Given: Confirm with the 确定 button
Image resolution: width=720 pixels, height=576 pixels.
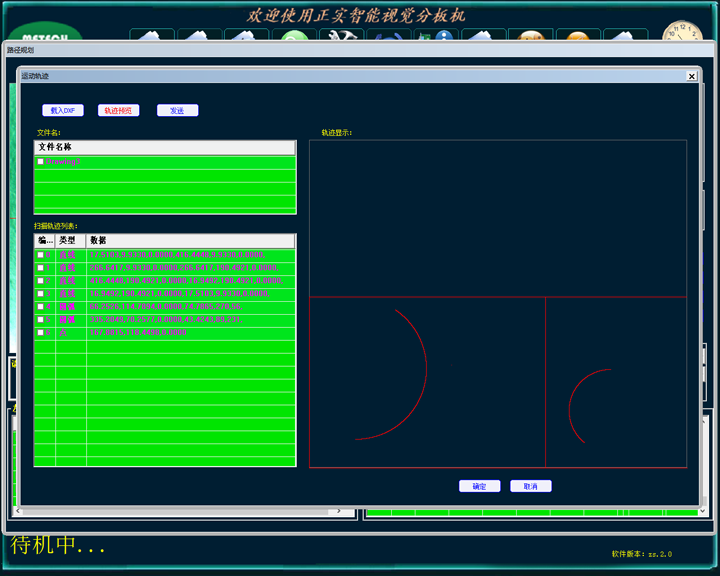Looking at the screenshot, I should point(479,486).
